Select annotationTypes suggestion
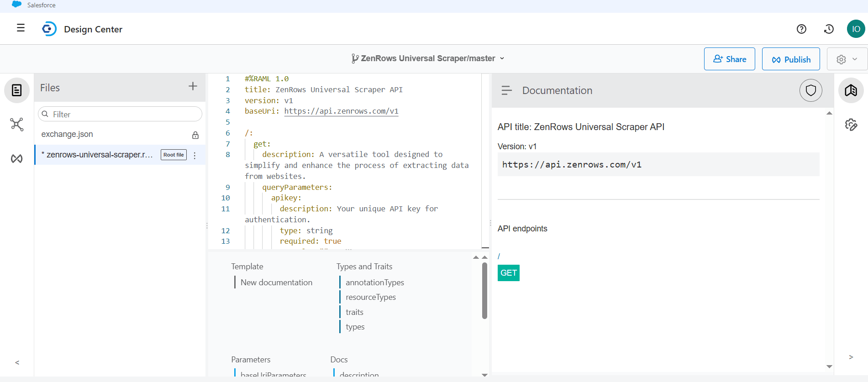 click(x=374, y=283)
